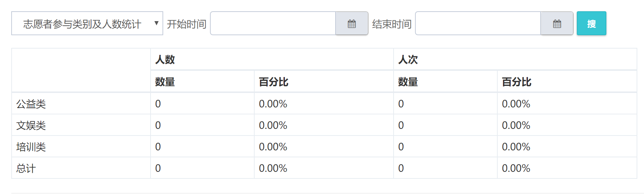Select the 数量 header under 人数

(165, 82)
